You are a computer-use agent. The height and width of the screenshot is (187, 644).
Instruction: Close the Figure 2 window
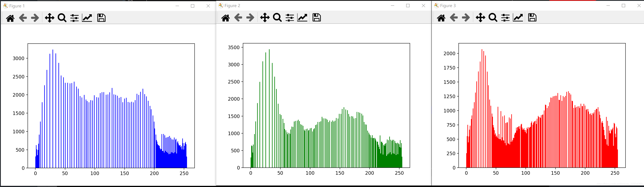click(x=423, y=6)
